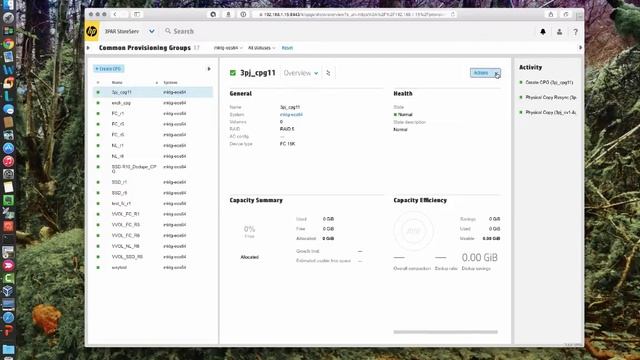Image resolution: width=640 pixels, height=360 pixels.
Task: Click the HP logo icon
Action: (92, 31)
